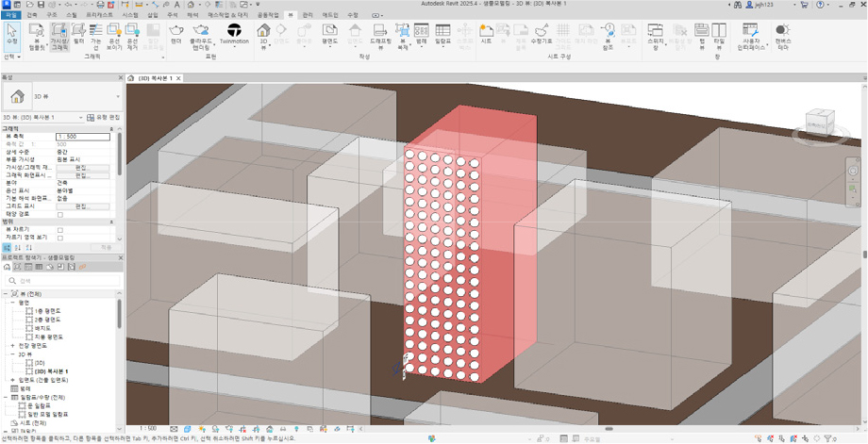The image size is (868, 444).
Task: Toggle the Crop View (뷰 자르기) checkbox
Action: click(60, 229)
